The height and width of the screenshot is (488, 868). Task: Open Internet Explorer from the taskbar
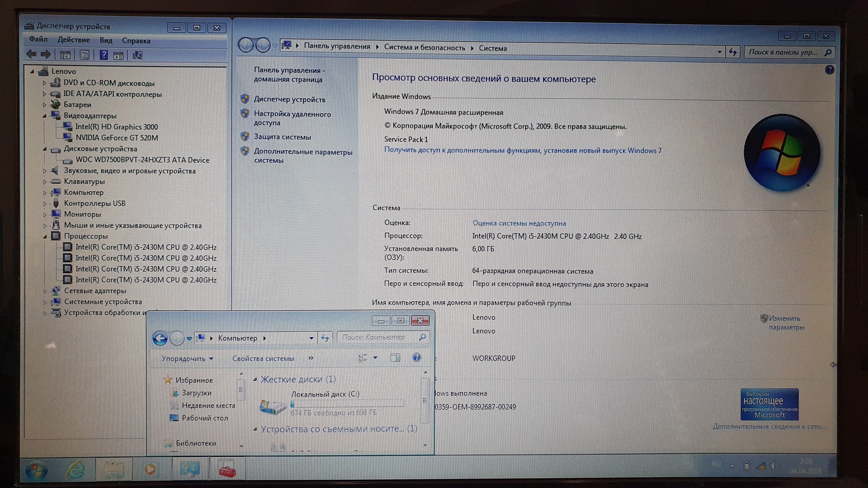pos(75,469)
